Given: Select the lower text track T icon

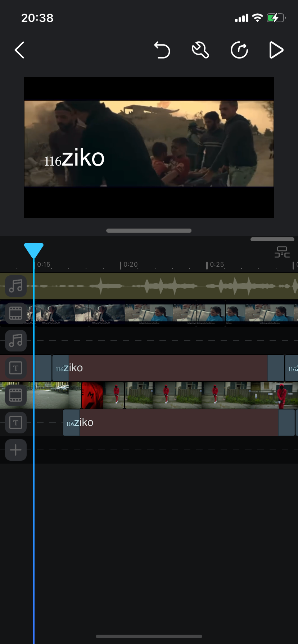Looking at the screenshot, I should [x=16, y=423].
